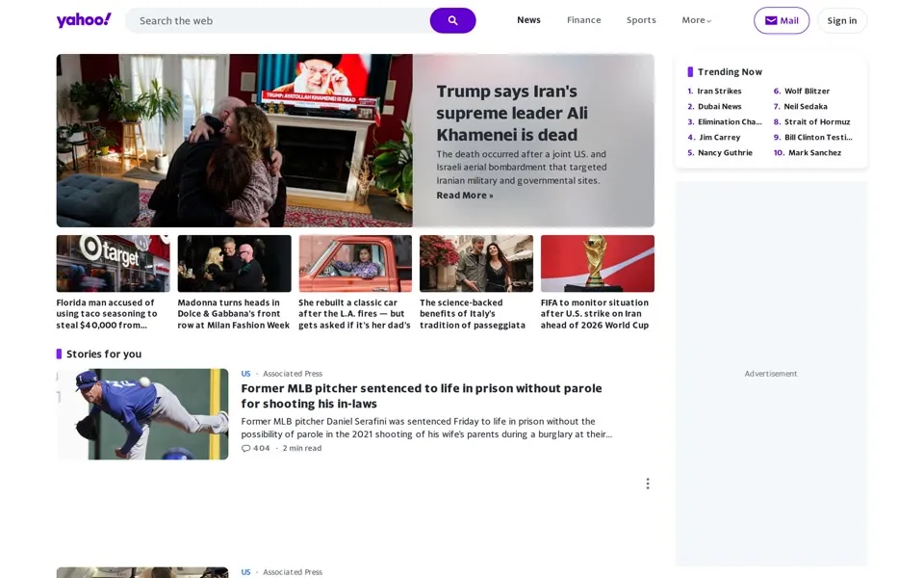The width and height of the screenshot is (924, 578).
Task: Open the Madonna fashion week thumbnail
Action: click(234, 264)
